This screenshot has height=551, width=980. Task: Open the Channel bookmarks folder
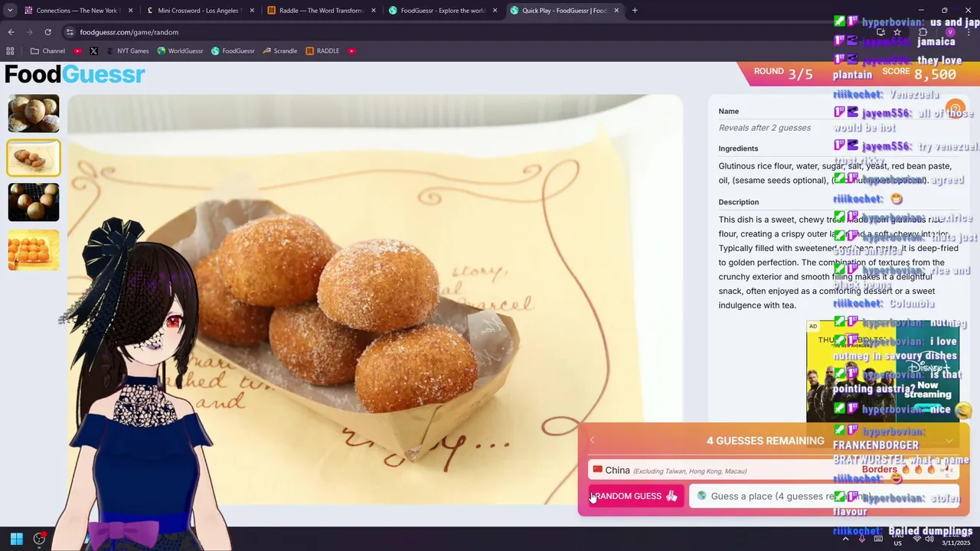point(47,51)
